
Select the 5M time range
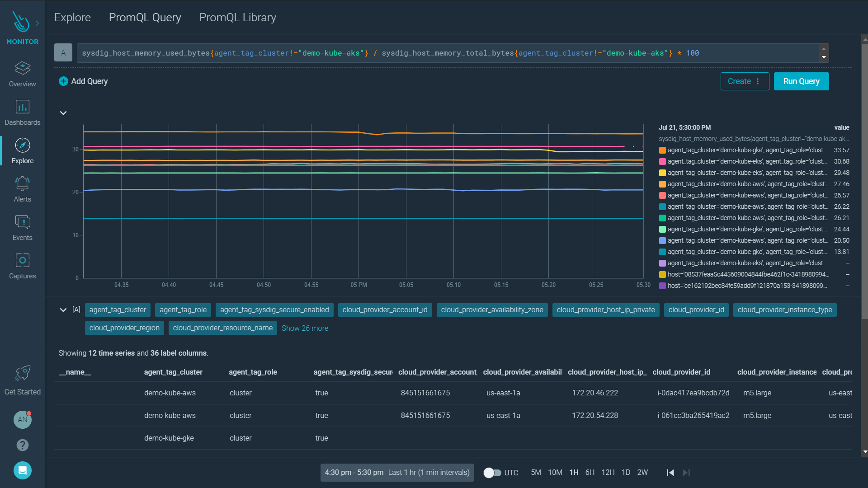[x=536, y=473]
